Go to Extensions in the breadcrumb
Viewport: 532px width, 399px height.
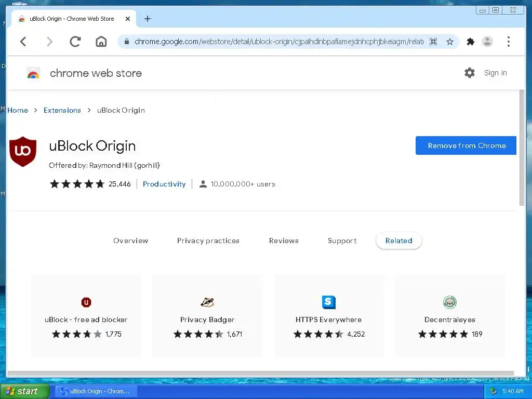coord(62,110)
